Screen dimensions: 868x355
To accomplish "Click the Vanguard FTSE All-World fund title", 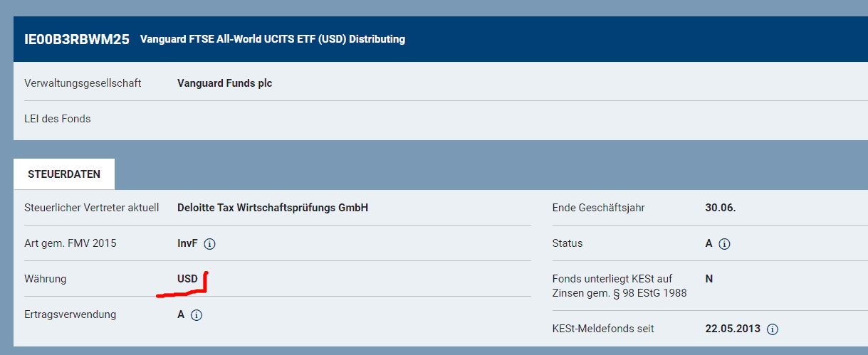I will coord(273,39).
